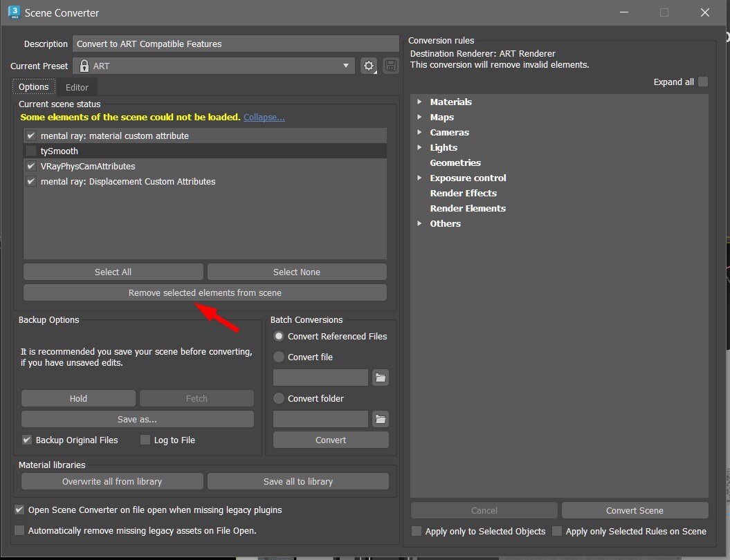This screenshot has height=560, width=730.
Task: Click Save all to library
Action: point(298,481)
